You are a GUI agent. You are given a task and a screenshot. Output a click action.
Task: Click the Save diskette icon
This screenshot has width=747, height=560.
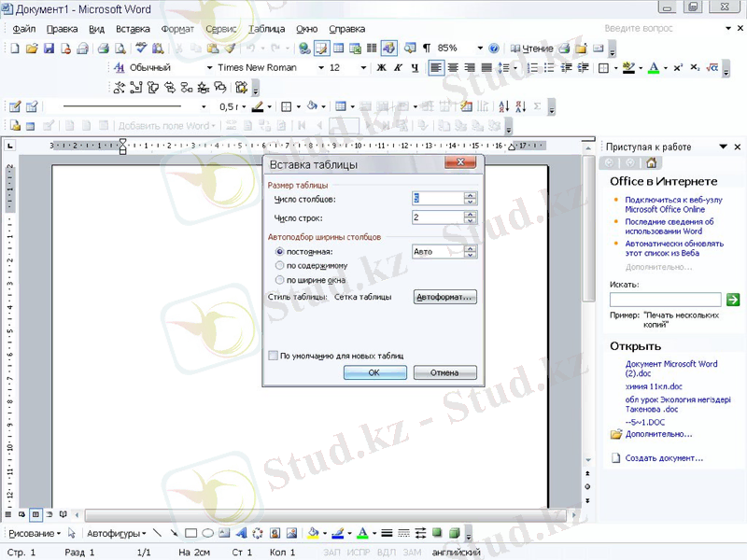coord(49,48)
